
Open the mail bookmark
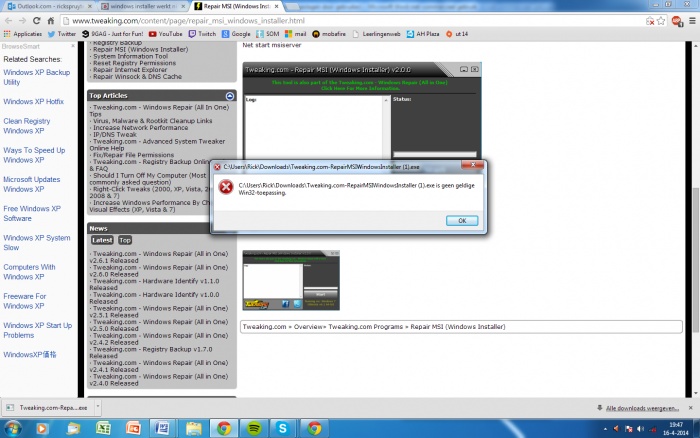[x=296, y=34]
